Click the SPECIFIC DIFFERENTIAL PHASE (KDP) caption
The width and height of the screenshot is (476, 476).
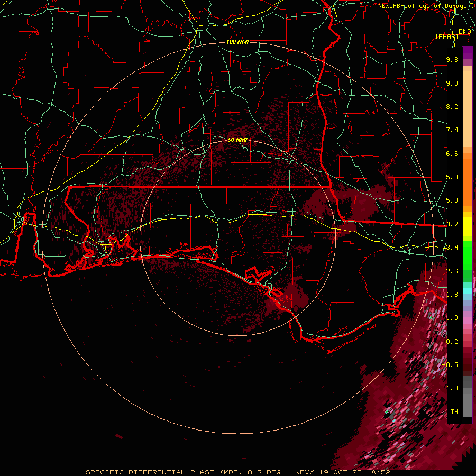click(164, 472)
